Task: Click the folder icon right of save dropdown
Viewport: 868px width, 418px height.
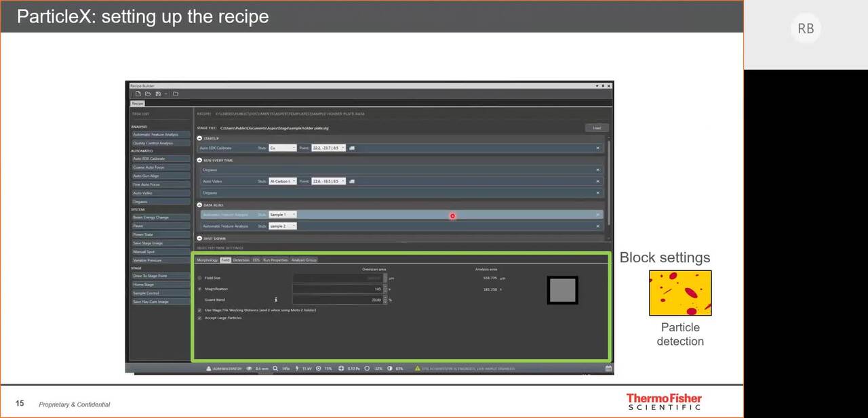Action: coord(175,93)
